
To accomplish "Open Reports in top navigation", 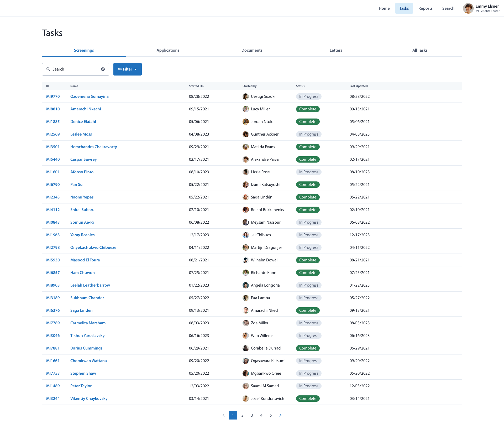I will click(x=425, y=8).
